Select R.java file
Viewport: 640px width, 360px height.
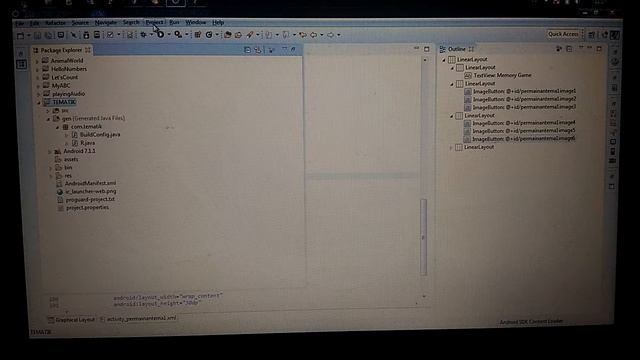point(87,143)
